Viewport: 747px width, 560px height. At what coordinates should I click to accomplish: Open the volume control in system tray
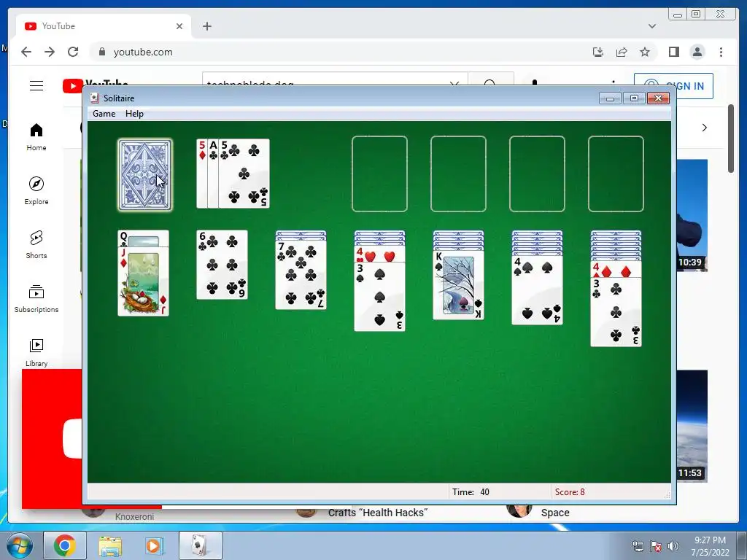point(673,546)
